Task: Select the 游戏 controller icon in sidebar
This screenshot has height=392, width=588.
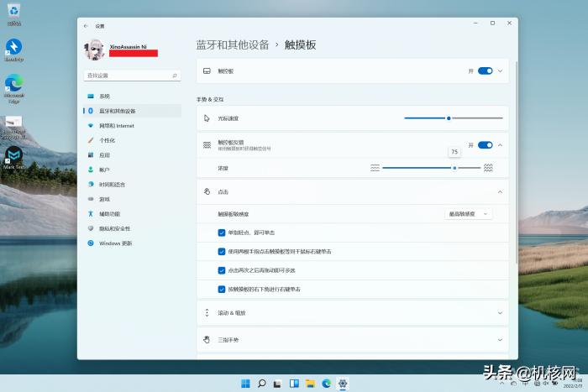Action: click(x=91, y=199)
